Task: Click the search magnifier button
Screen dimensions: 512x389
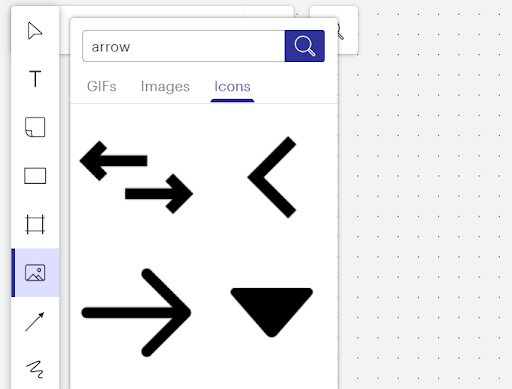Action: (x=305, y=46)
